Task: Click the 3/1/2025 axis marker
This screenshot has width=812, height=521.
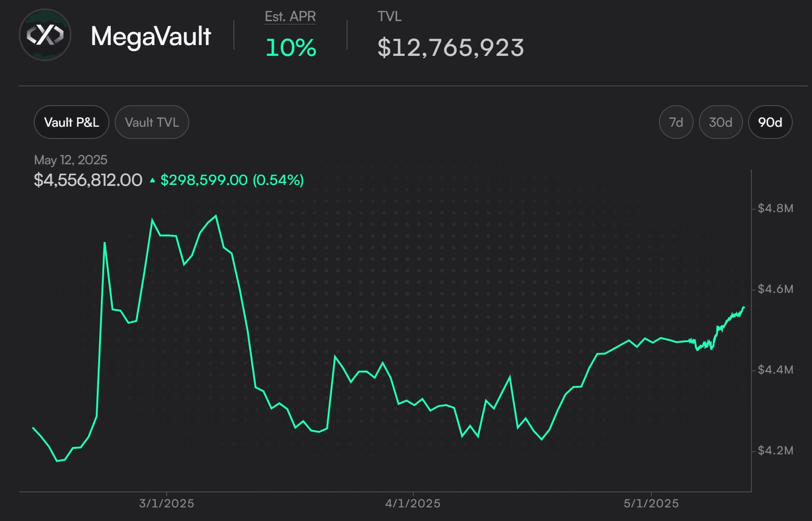Action: pos(167,503)
